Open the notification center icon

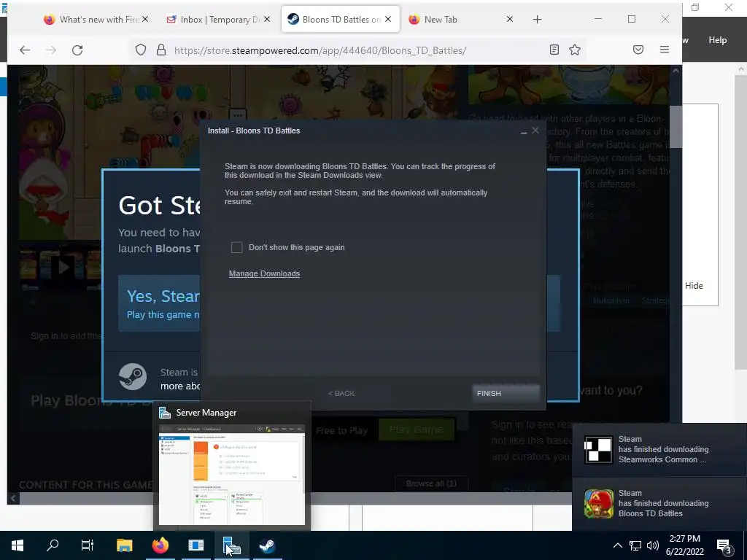(724, 546)
